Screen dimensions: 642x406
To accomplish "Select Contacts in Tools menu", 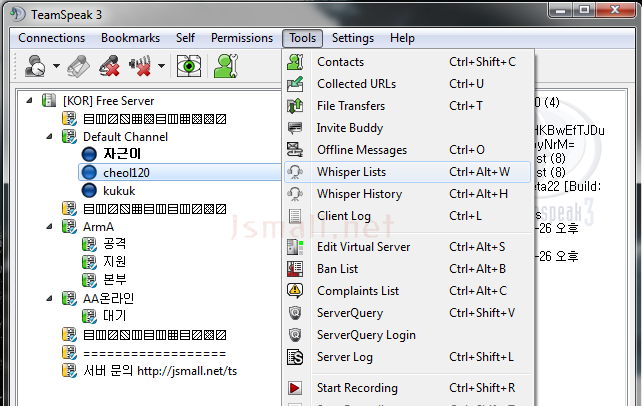I will [407, 62].
